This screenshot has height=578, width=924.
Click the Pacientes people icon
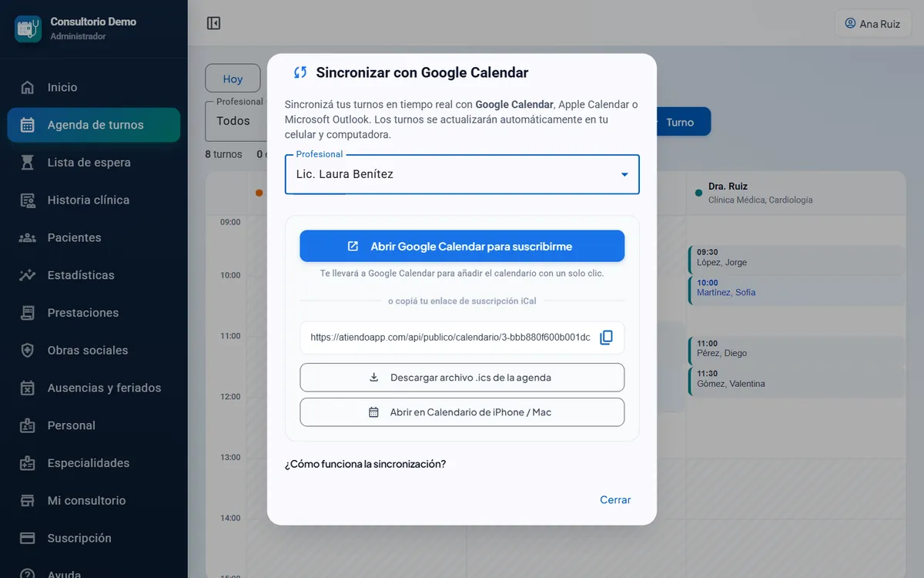pyautogui.click(x=28, y=237)
